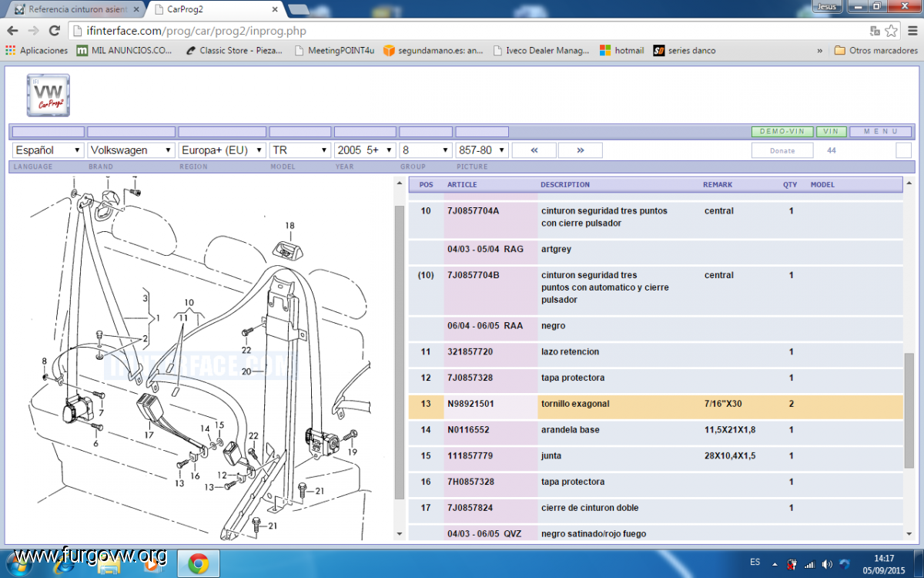Open Google Chrome in taskbar

point(198,564)
